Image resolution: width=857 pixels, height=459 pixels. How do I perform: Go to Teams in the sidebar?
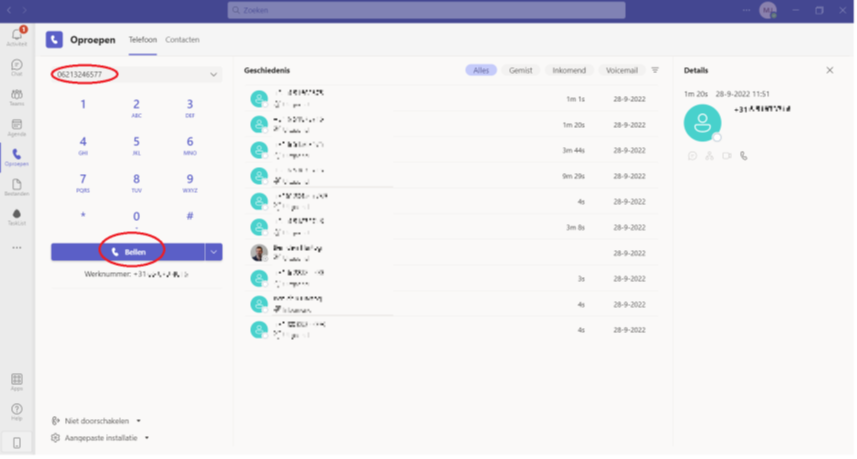16,96
